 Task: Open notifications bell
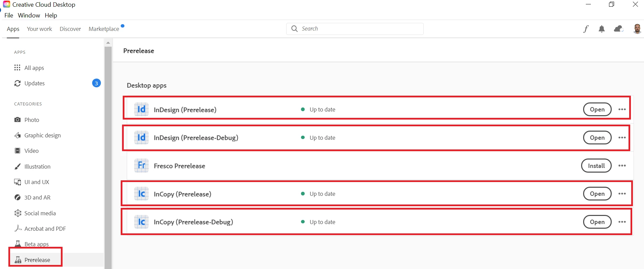pyautogui.click(x=602, y=29)
